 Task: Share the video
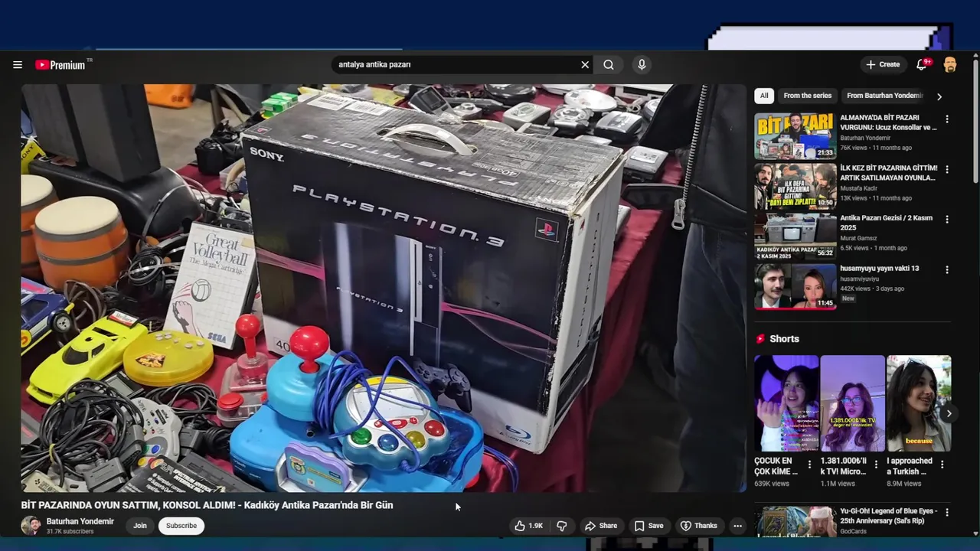coord(601,526)
